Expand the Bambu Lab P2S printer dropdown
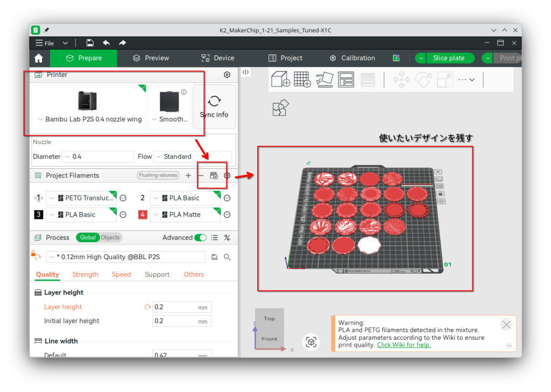551x392 pixels. pos(89,119)
